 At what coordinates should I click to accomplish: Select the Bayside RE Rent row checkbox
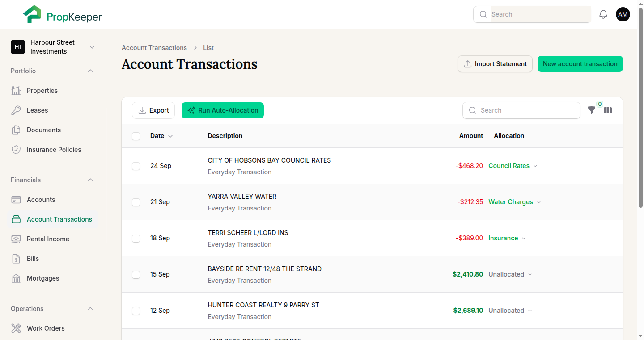[136, 275]
